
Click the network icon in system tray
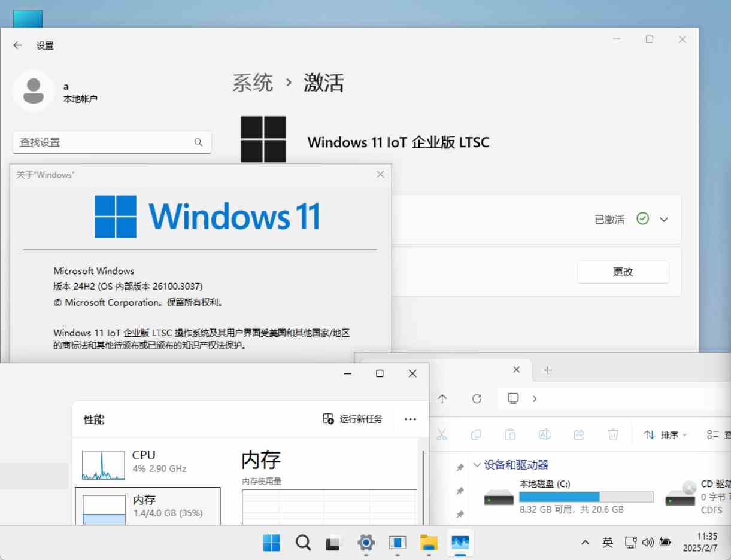pos(630,543)
